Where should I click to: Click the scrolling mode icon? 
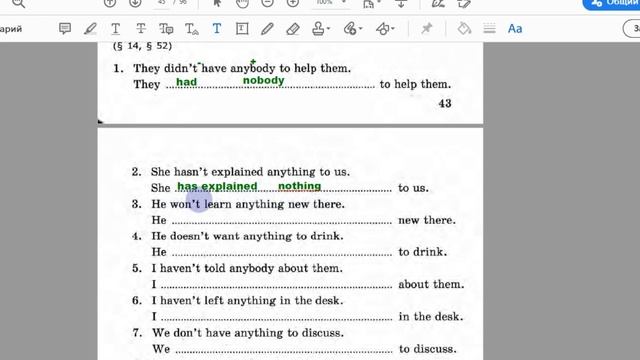(401, 3)
